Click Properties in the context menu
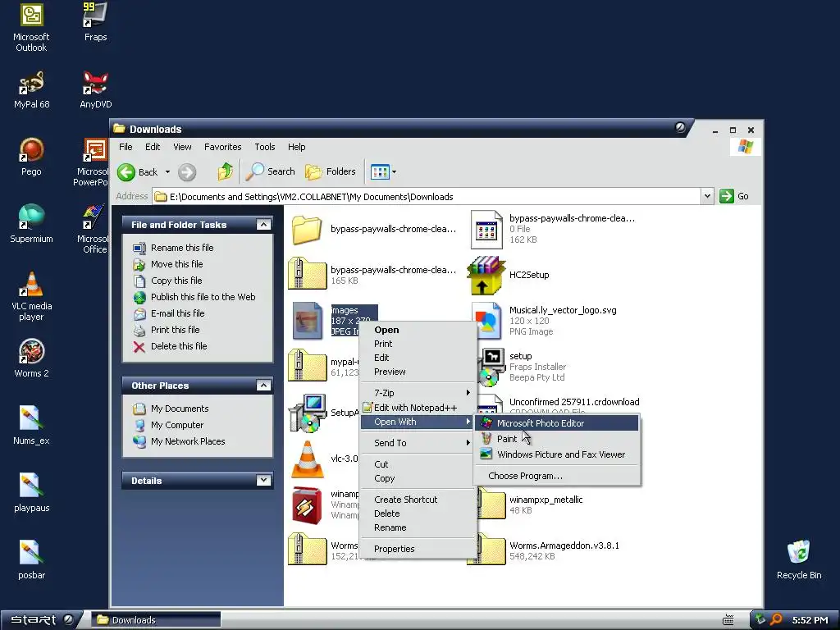Screen dimensions: 840x630 pyautogui.click(x=418, y=549)
